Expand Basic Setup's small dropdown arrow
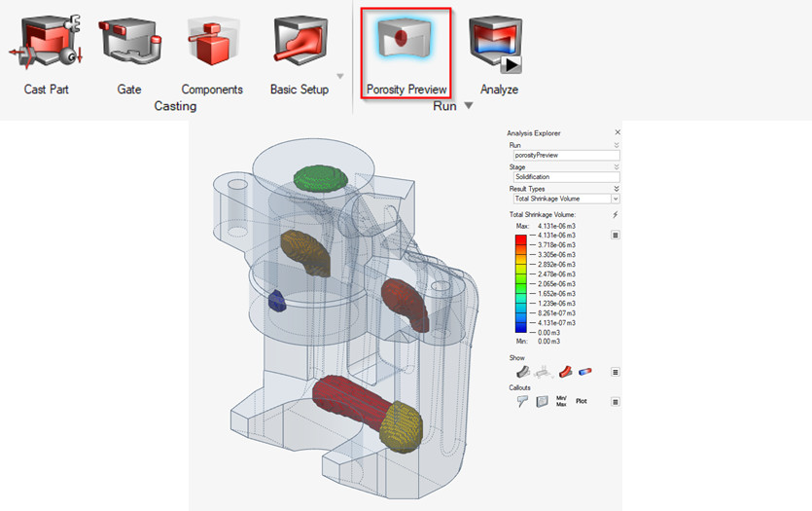This screenshot has height=511, width=812. [x=340, y=77]
